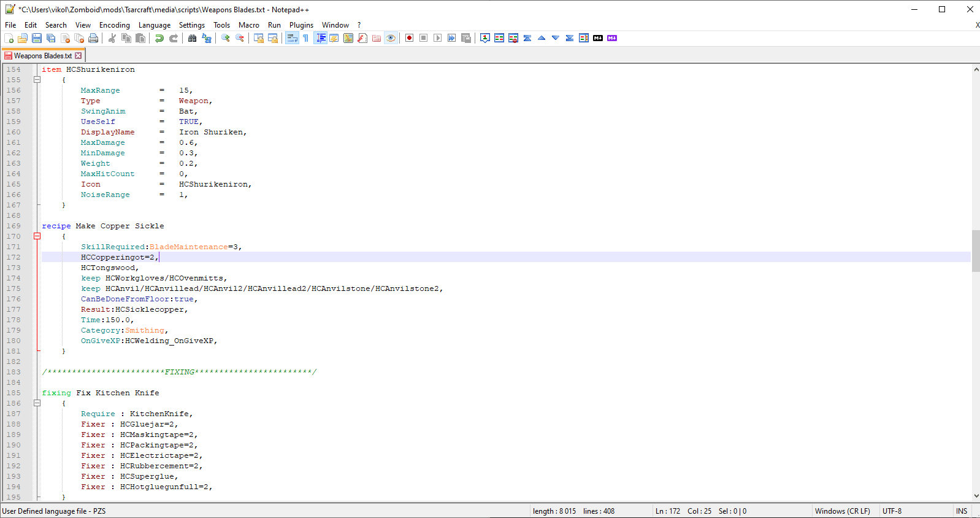Image resolution: width=980 pixels, height=518 pixels.
Task: Click the Save All toolbar icon
Action: click(51, 38)
